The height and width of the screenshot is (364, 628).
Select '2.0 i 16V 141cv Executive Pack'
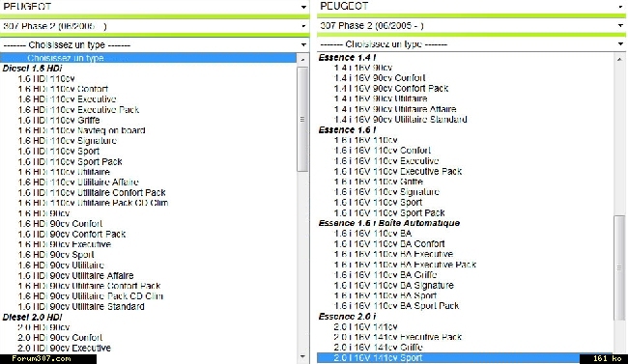pos(398,338)
